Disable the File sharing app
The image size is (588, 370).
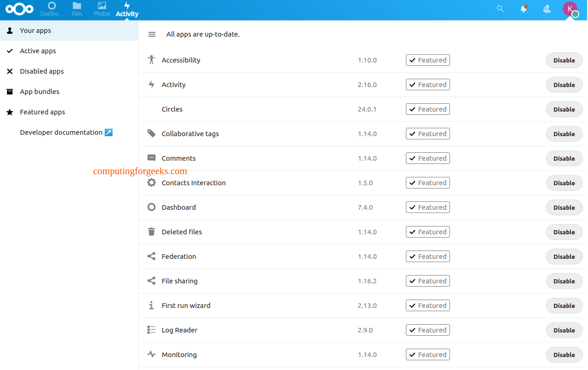point(564,281)
